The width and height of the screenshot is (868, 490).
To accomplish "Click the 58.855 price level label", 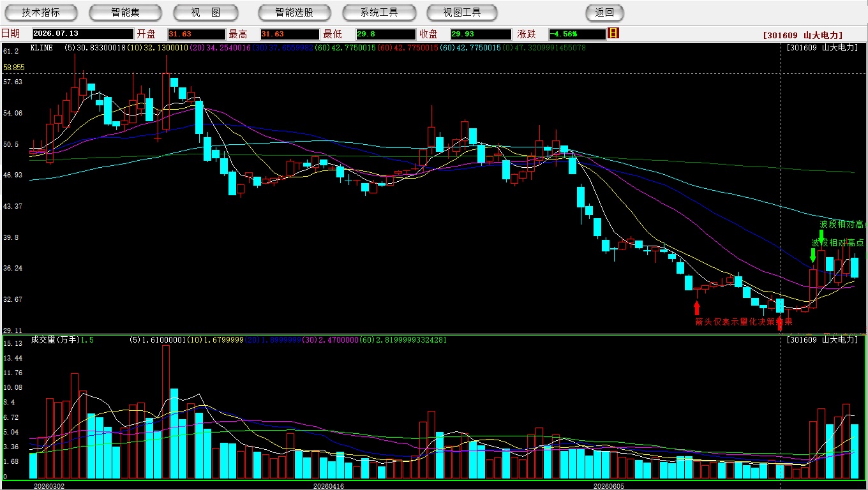I will pos(14,67).
